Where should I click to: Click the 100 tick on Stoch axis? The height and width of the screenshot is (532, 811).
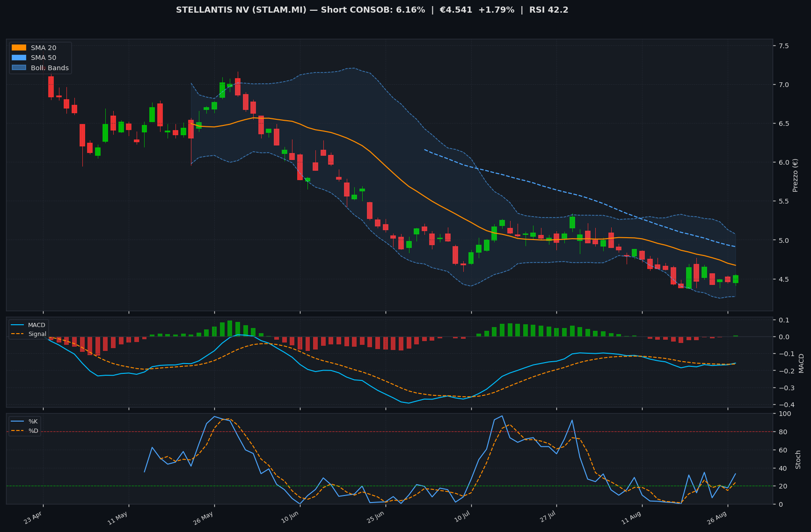click(784, 414)
